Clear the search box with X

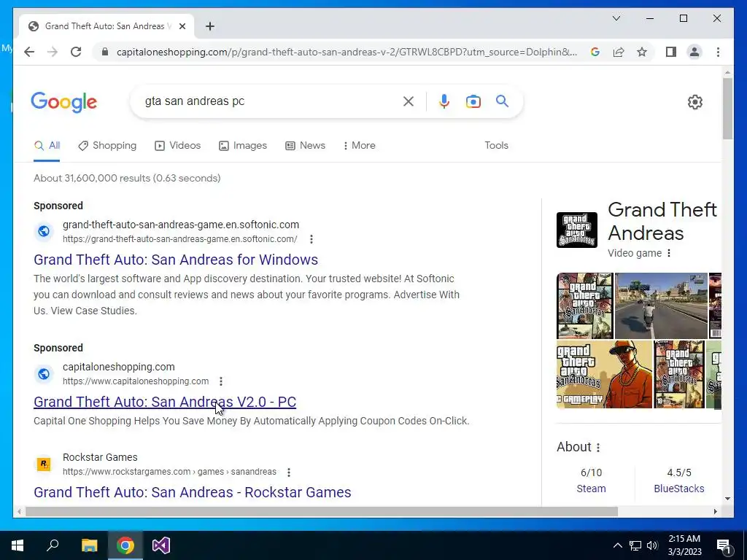[409, 101]
